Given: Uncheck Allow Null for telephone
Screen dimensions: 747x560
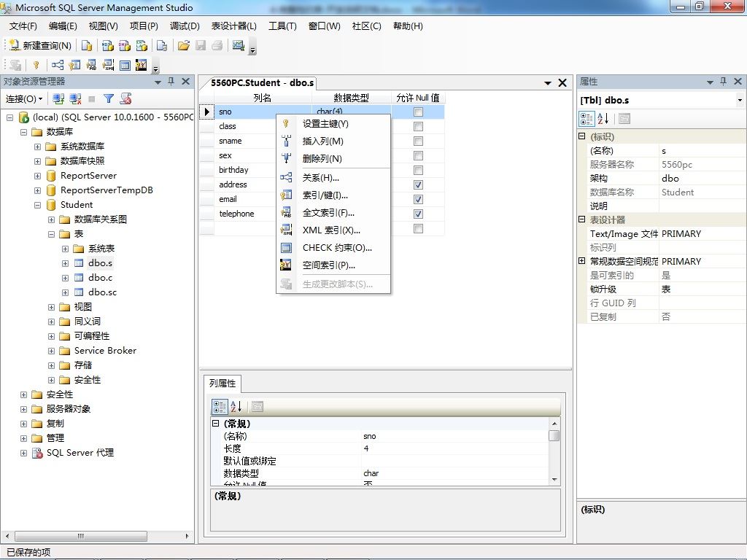Looking at the screenshot, I should tap(418, 214).
